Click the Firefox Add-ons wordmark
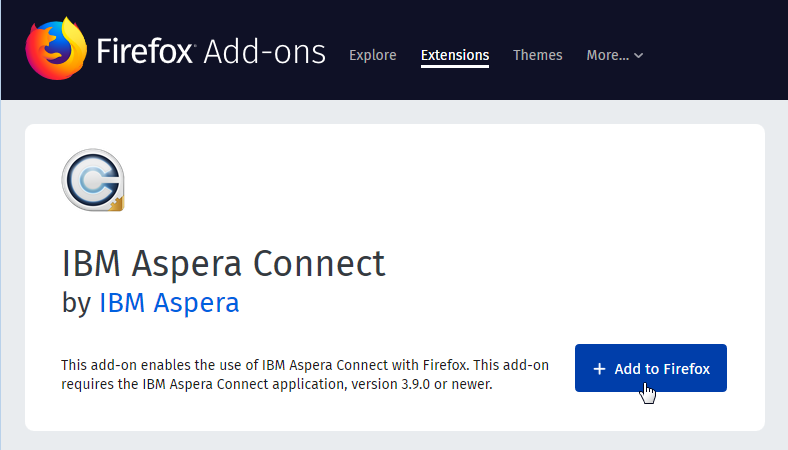 pyautogui.click(x=211, y=51)
